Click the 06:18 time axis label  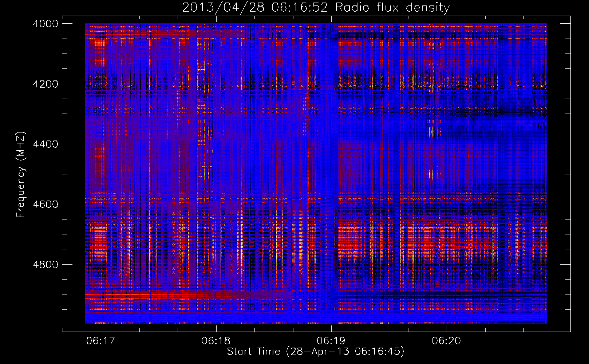click(x=216, y=341)
